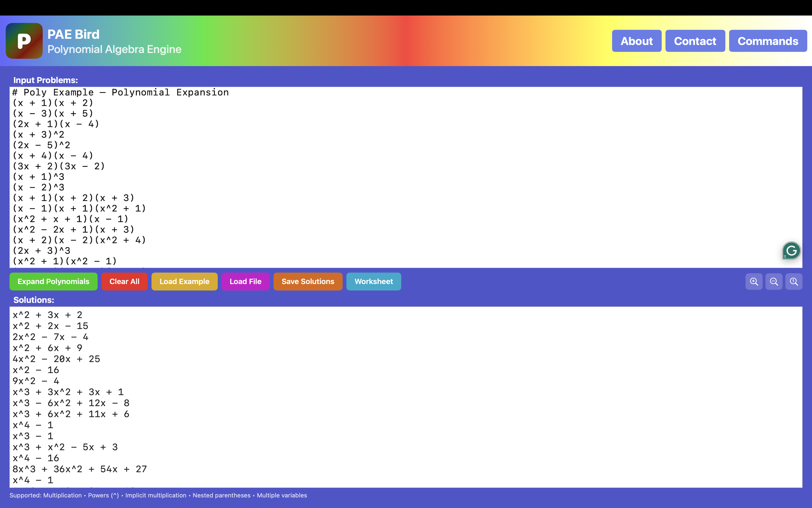Run Expand Polynomials
This screenshot has width=812, height=508.
53,282
